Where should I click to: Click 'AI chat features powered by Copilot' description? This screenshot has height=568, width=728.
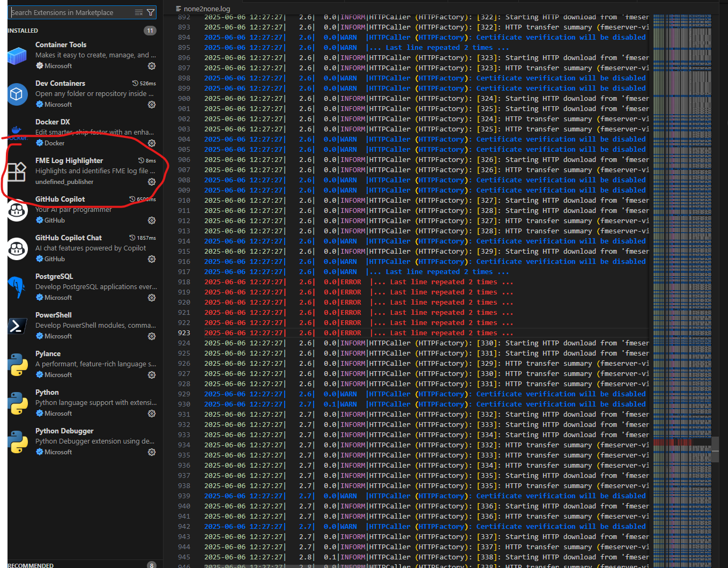(x=91, y=248)
